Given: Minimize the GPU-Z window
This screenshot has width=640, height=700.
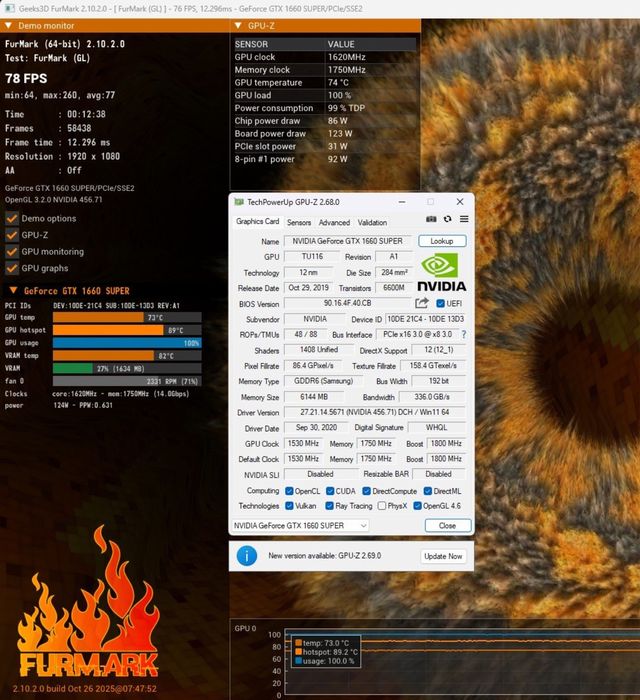Looking at the screenshot, I should (x=402, y=202).
